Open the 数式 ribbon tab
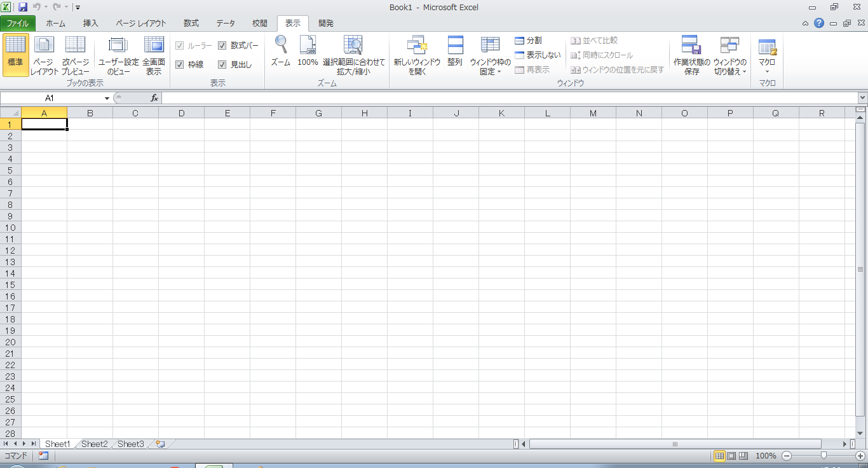The height and width of the screenshot is (468, 868). coord(191,24)
